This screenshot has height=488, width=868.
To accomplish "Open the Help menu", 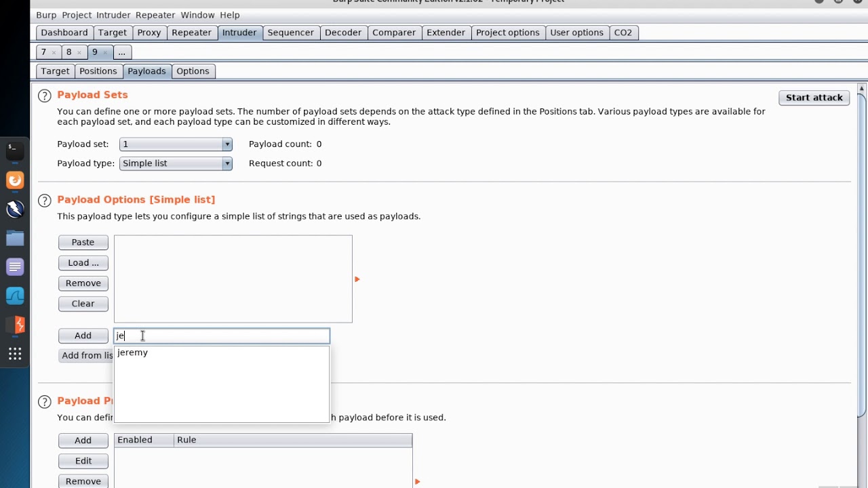I will coord(230,15).
